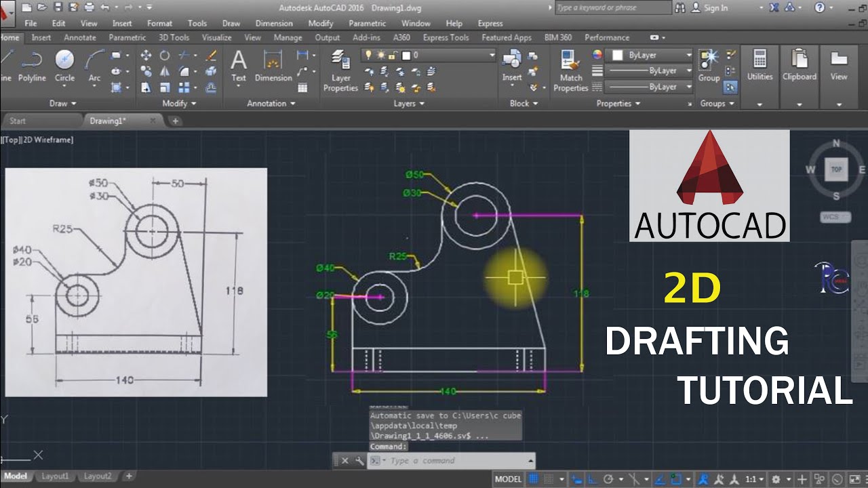Click the object color wheel icon
Viewport: 868px width, 488px height.
(x=597, y=55)
